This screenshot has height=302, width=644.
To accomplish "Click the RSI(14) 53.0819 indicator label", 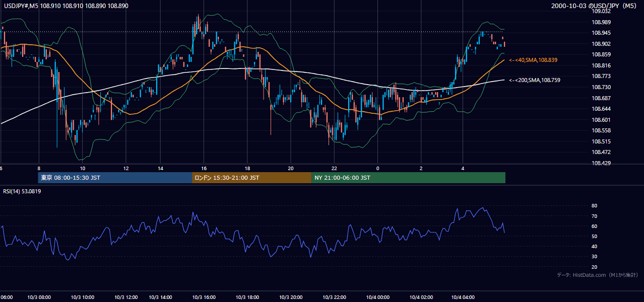I will [22, 191].
